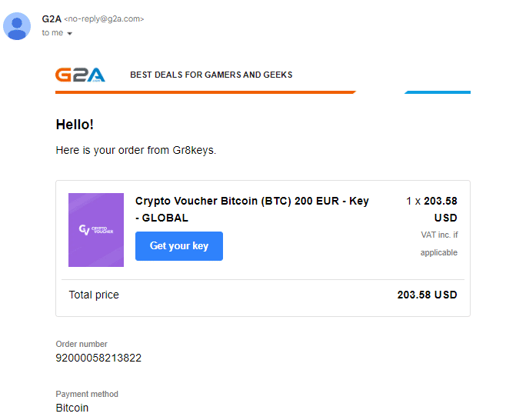Click the no-reply@g2a.com sender address
Viewport: 506px width, 420px height.
104,18
